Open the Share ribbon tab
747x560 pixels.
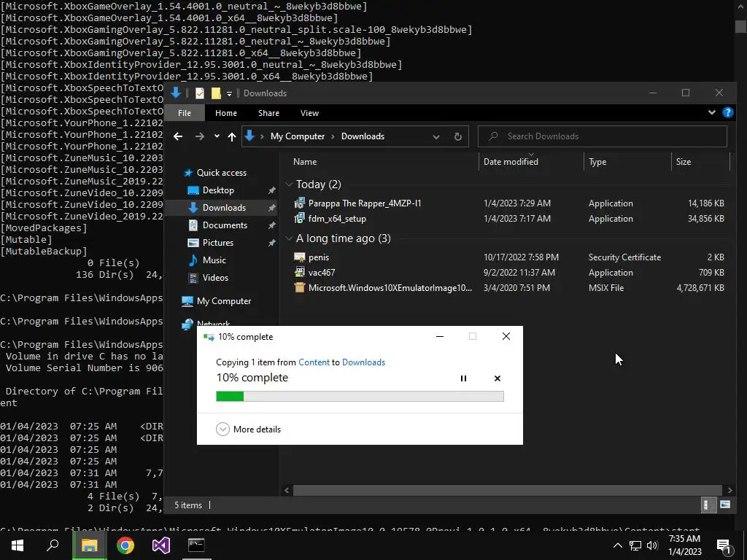(268, 113)
